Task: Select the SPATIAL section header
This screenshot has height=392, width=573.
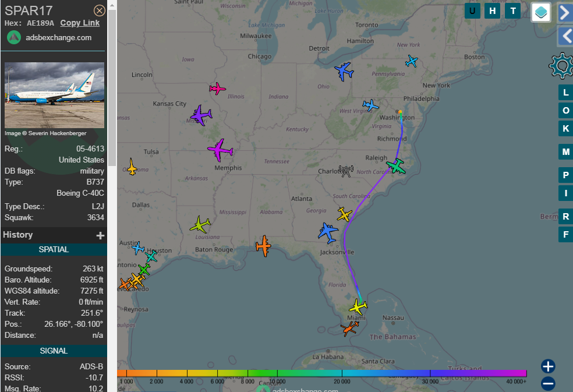Action: coord(54,249)
